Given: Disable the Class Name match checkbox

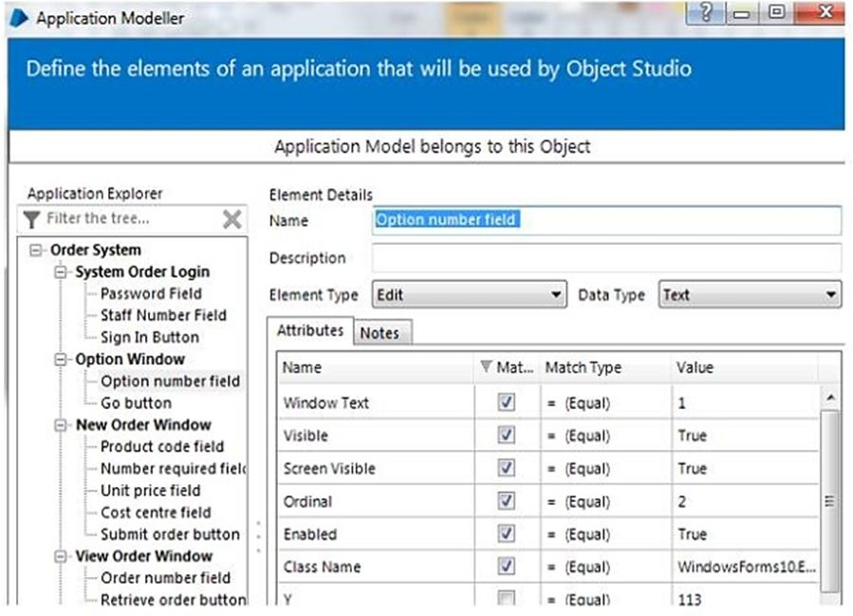Looking at the screenshot, I should [507, 567].
